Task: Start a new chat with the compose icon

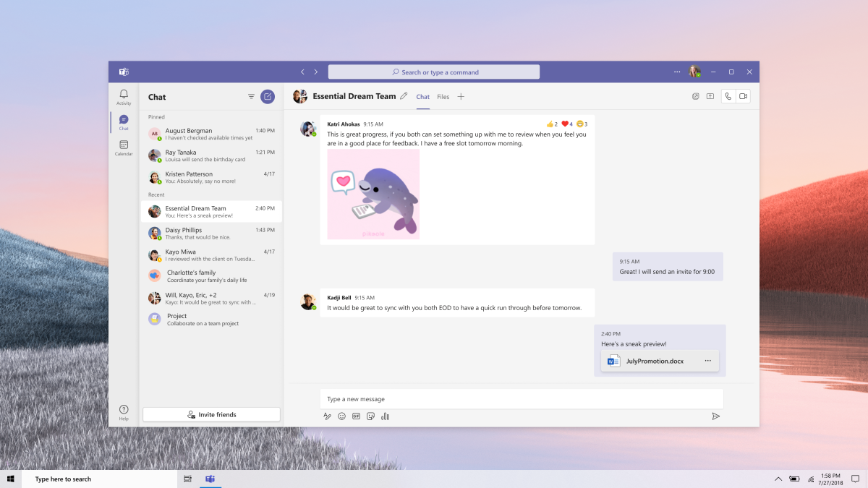Action: [x=267, y=96]
